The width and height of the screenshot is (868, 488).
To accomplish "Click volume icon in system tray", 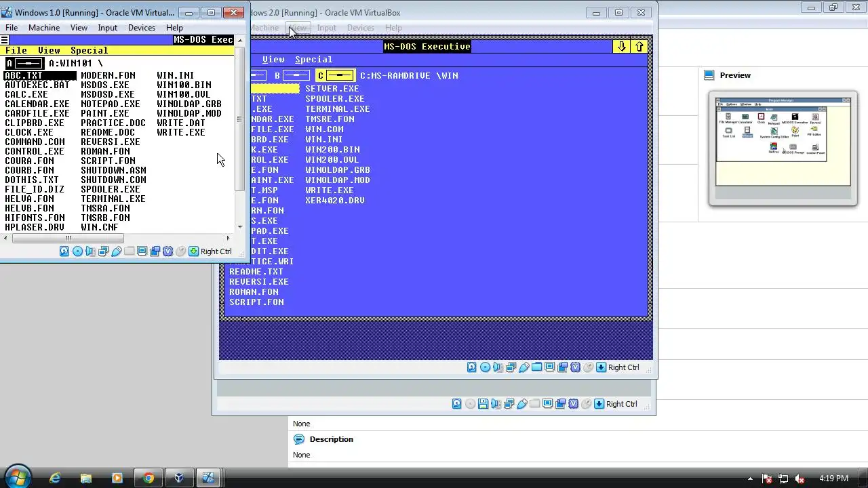I will [x=800, y=479].
